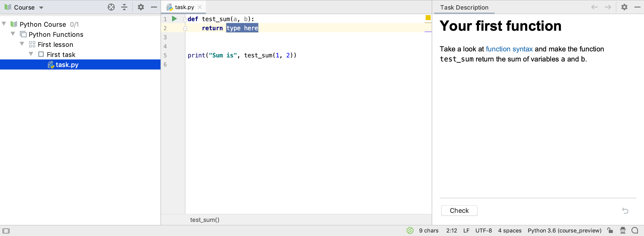Toggle tool windows icon in status bar
The height and width of the screenshot is (236, 644).
click(6, 231)
